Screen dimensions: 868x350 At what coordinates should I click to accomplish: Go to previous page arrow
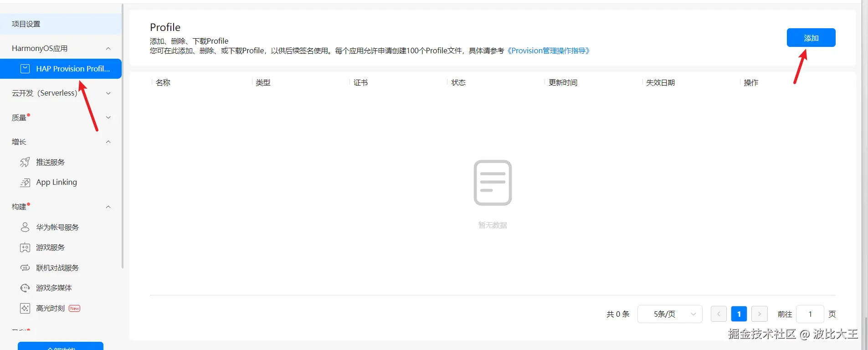(x=719, y=314)
